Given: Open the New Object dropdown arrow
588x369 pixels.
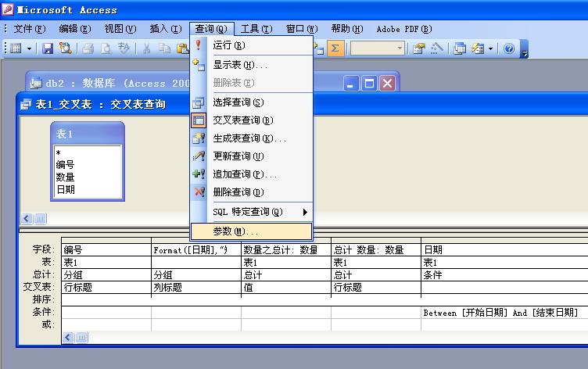Looking at the screenshot, I should click(x=490, y=48).
